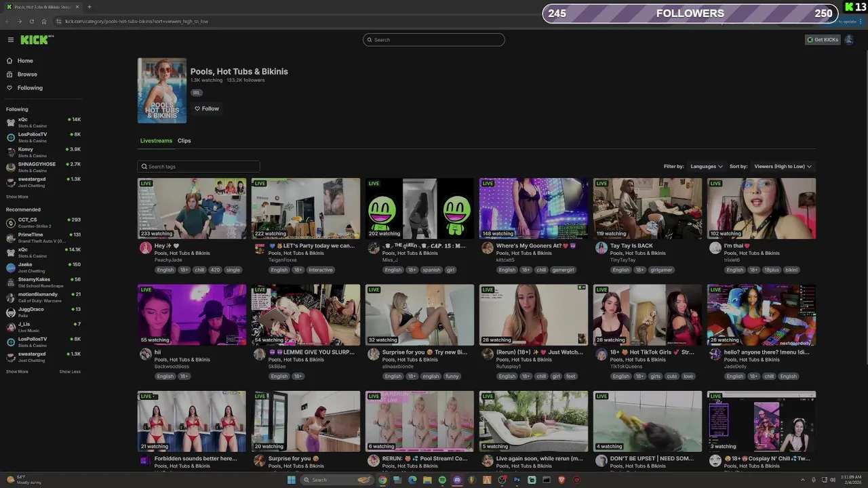Click the browser address bar URL
Viewport: 868px width, 488px height.
[136, 21]
